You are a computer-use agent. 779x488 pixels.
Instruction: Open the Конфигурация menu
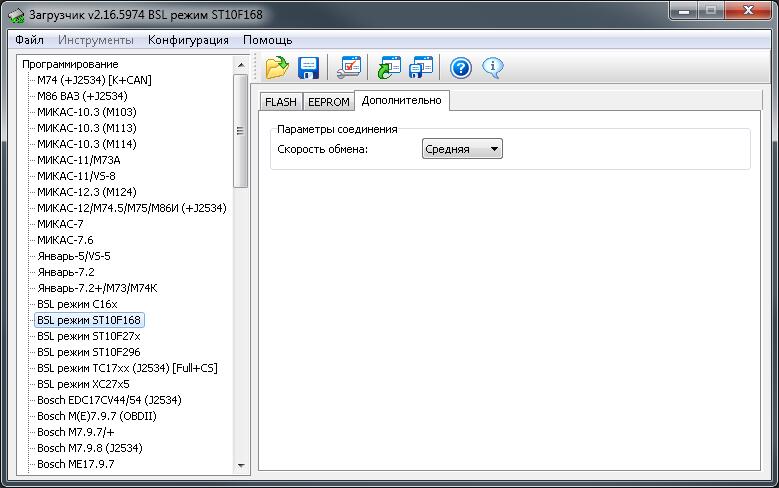pos(188,40)
